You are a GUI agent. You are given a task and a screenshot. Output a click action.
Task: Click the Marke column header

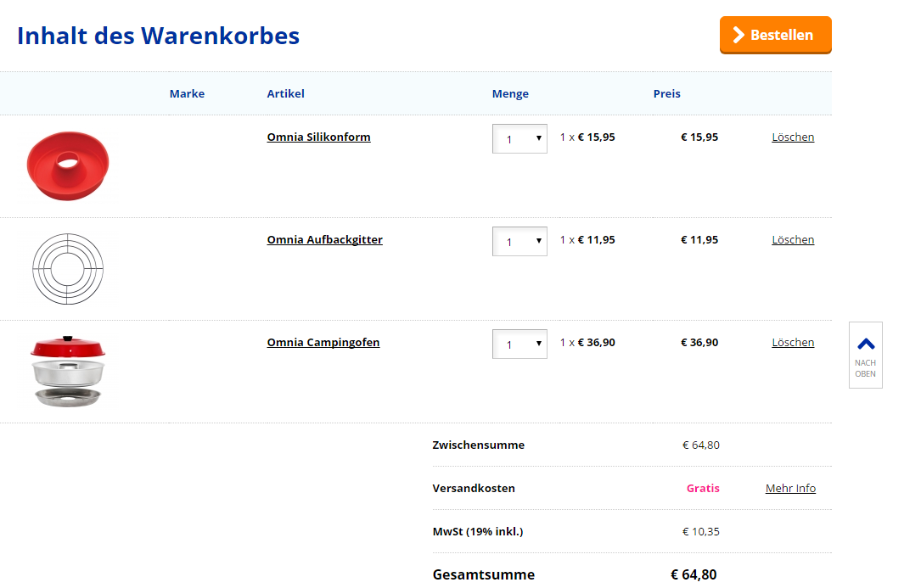(x=187, y=93)
